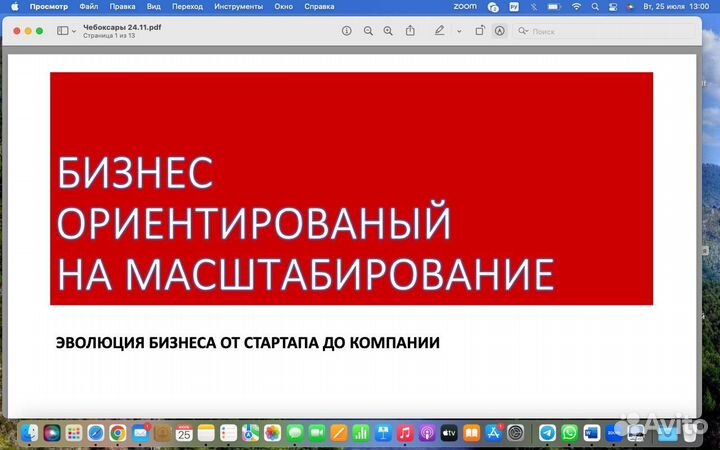Open Calendar showing 25 in Dock
Image resolution: width=720 pixels, height=450 pixels.
pyautogui.click(x=184, y=433)
